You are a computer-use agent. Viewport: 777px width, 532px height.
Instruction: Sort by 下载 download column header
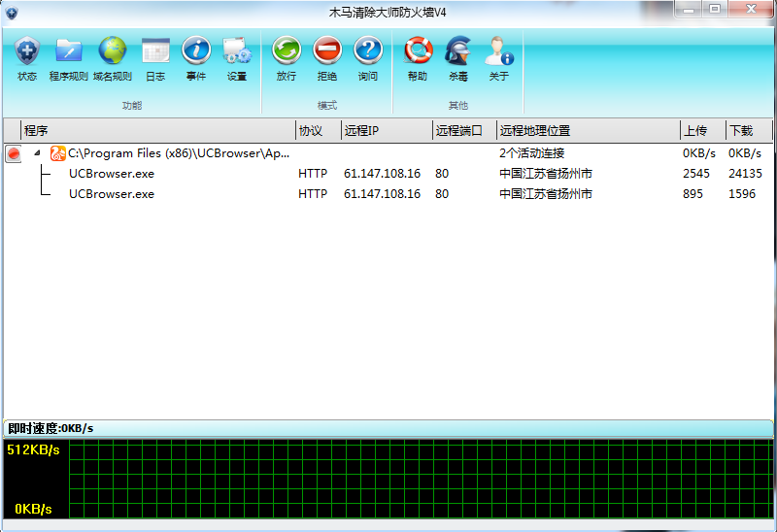pyautogui.click(x=749, y=131)
